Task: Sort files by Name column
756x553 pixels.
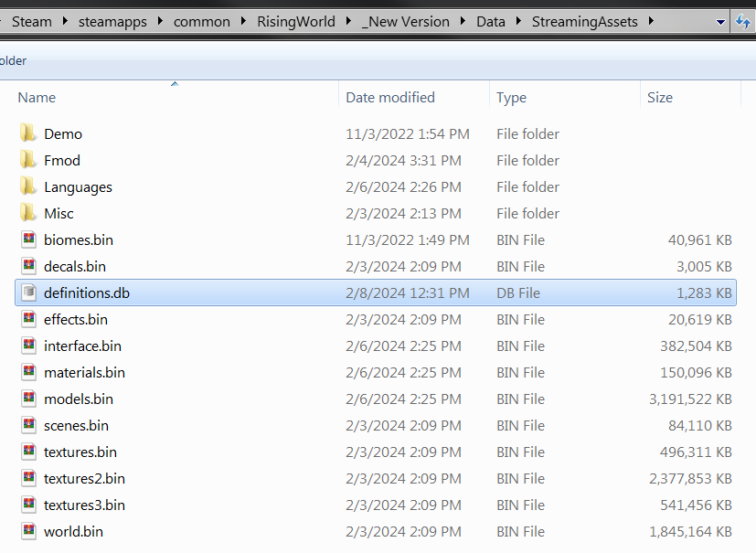Action: point(37,98)
